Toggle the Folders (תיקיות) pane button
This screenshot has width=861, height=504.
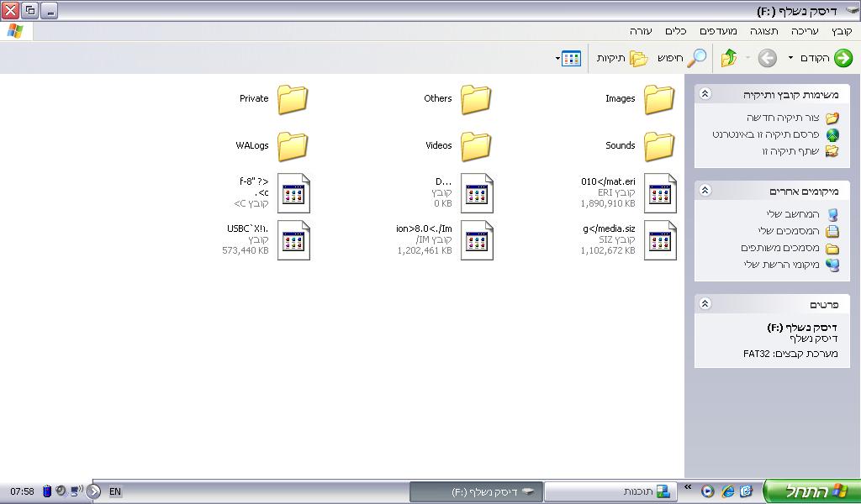pos(639,58)
